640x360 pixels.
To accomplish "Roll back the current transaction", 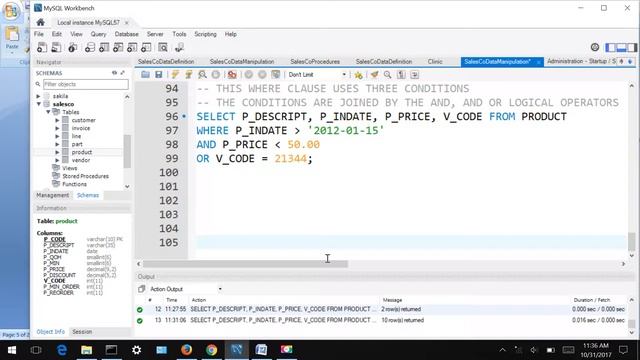I will point(262,75).
